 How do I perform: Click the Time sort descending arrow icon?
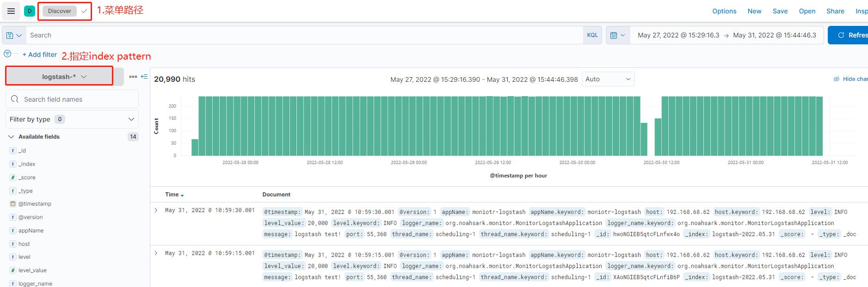pyautogui.click(x=182, y=195)
